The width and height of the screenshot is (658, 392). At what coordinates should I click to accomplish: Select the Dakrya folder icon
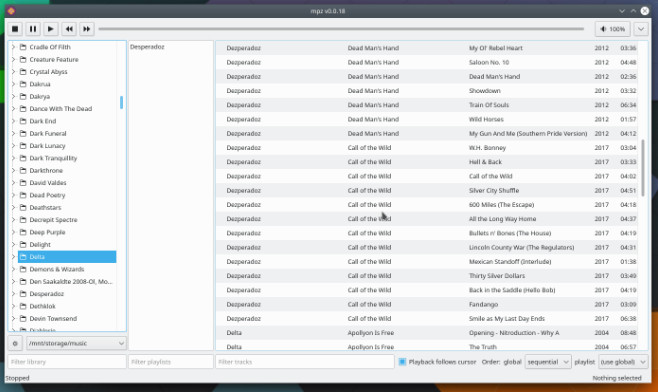(24, 96)
